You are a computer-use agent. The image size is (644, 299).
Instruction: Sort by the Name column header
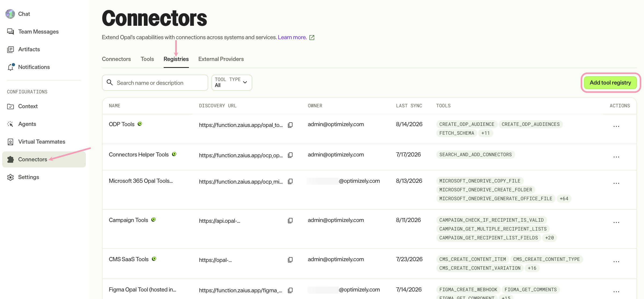pyautogui.click(x=115, y=106)
